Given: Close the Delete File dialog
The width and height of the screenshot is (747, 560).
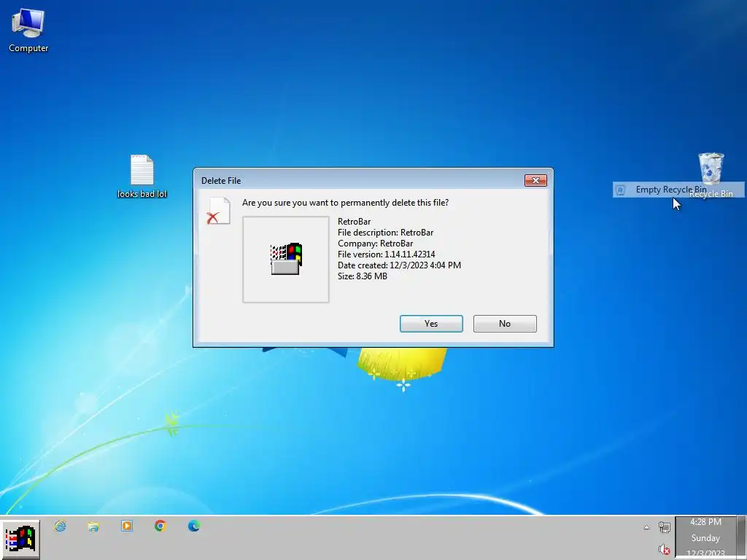Looking at the screenshot, I should 535,181.
